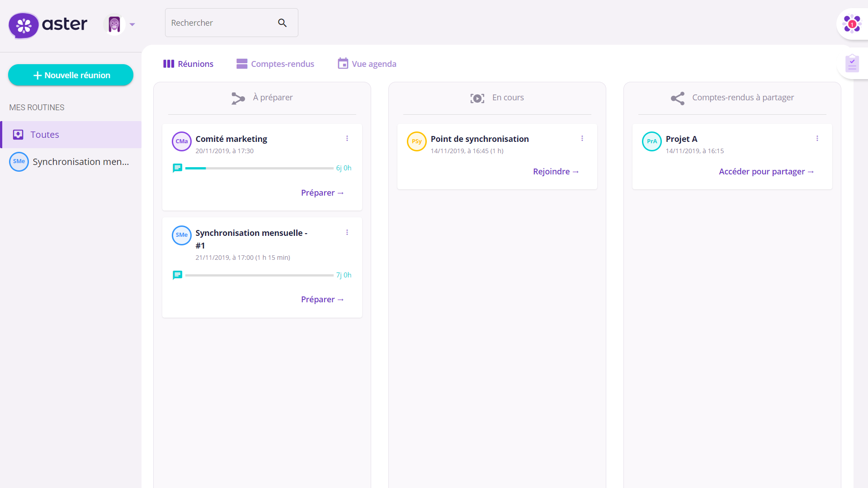Click the Réunions tab icon
Viewport: 868px width, 488px height.
pyautogui.click(x=169, y=64)
